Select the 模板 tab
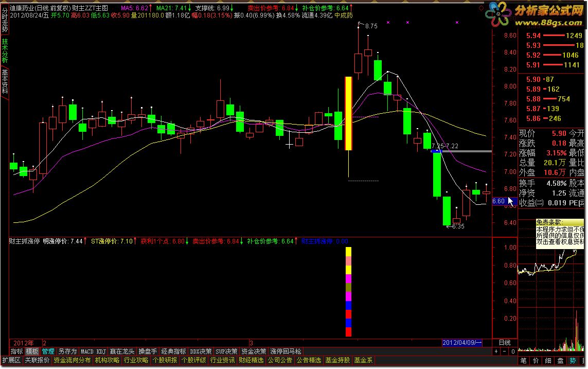 (32, 352)
